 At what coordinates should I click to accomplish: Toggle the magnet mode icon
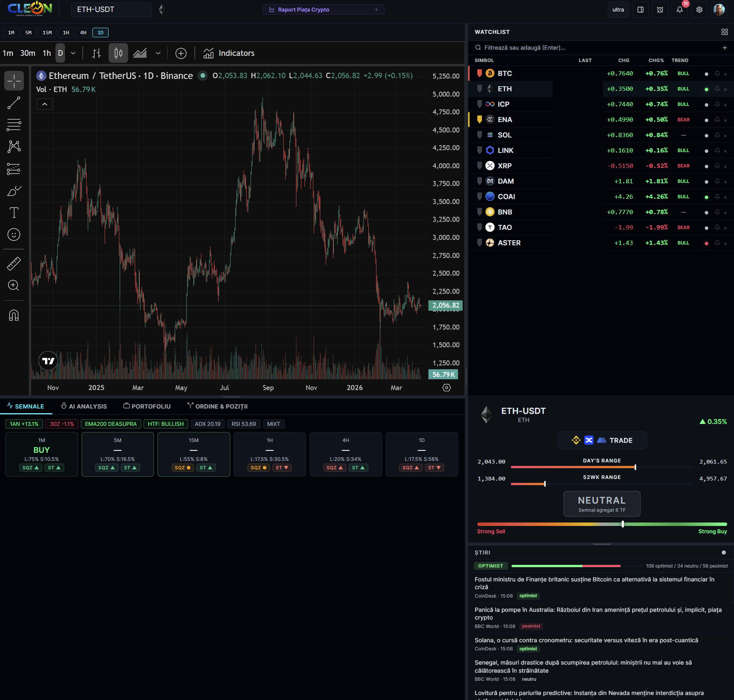(14, 315)
